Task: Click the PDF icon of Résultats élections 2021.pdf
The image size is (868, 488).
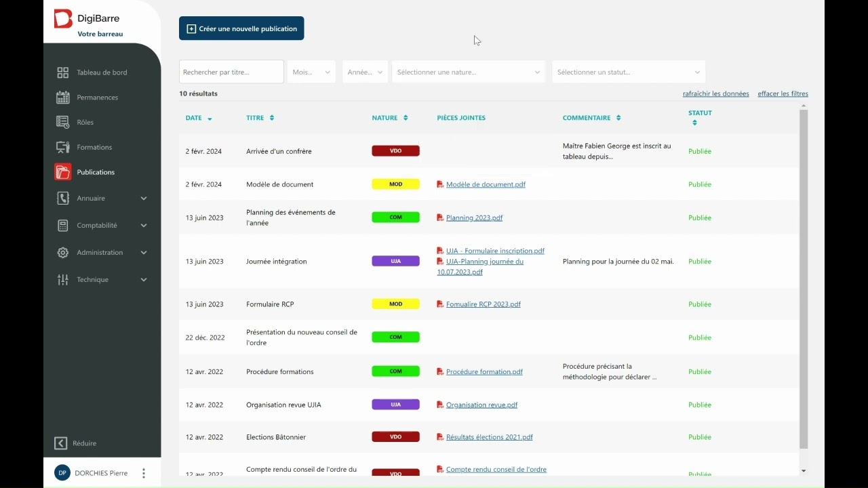Action: 440,437
